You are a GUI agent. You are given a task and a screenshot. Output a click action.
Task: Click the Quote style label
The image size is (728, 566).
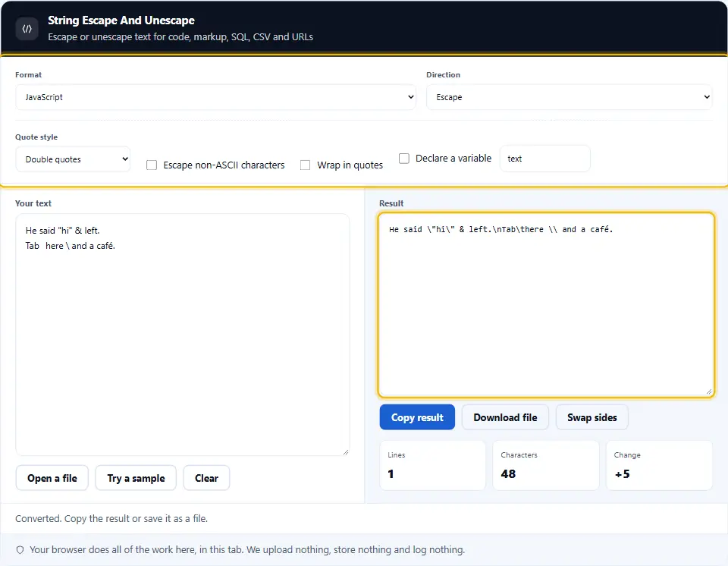click(x=36, y=137)
